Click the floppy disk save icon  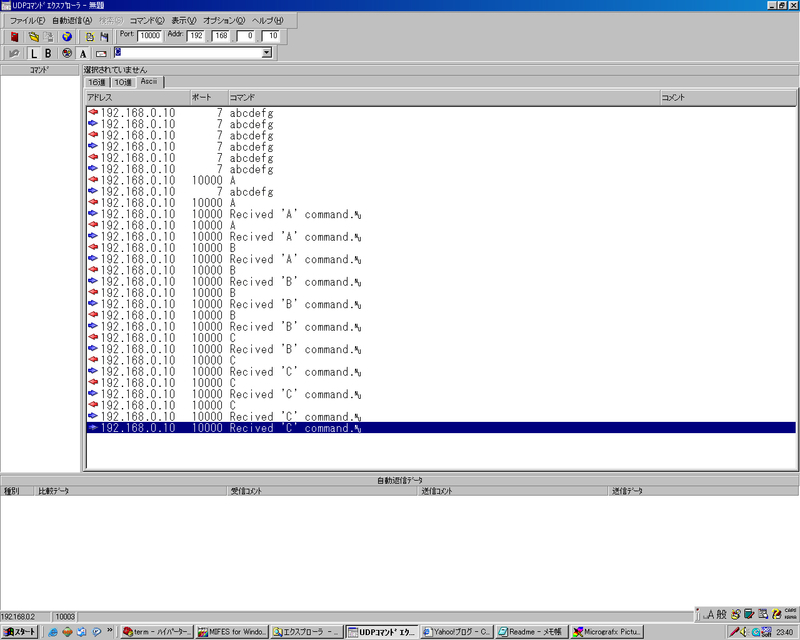(104, 37)
